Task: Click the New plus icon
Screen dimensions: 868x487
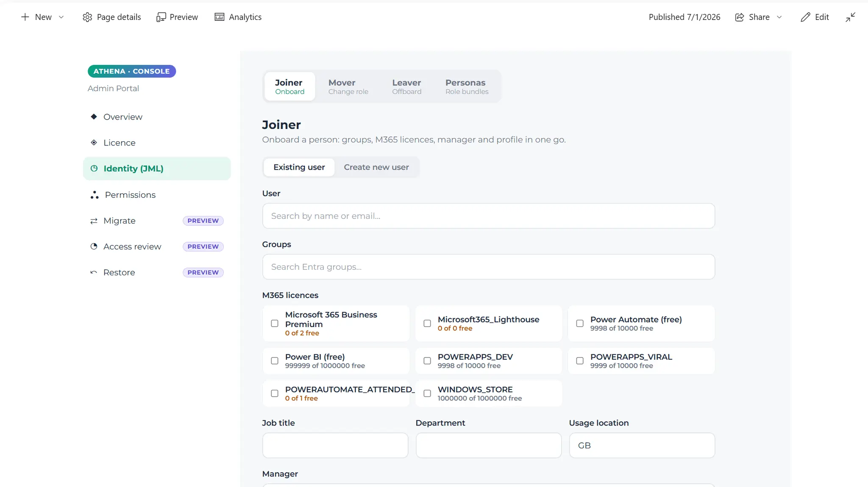Action: click(25, 17)
